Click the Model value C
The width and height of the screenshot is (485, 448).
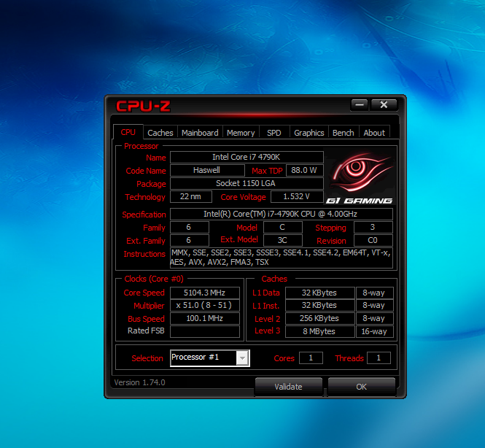point(283,228)
